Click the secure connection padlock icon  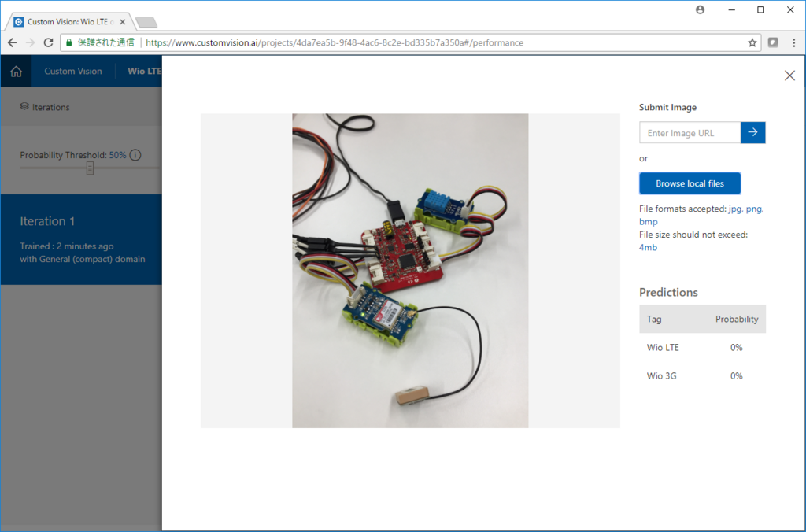[x=69, y=42]
